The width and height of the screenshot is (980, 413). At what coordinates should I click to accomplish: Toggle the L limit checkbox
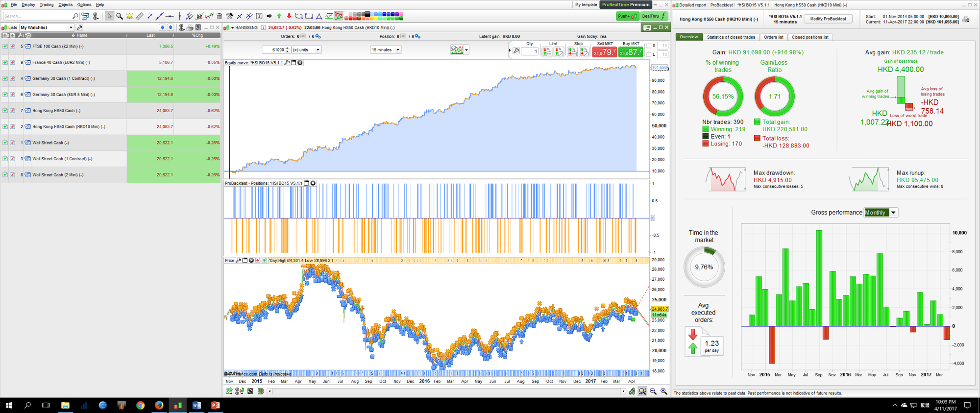click(649, 54)
